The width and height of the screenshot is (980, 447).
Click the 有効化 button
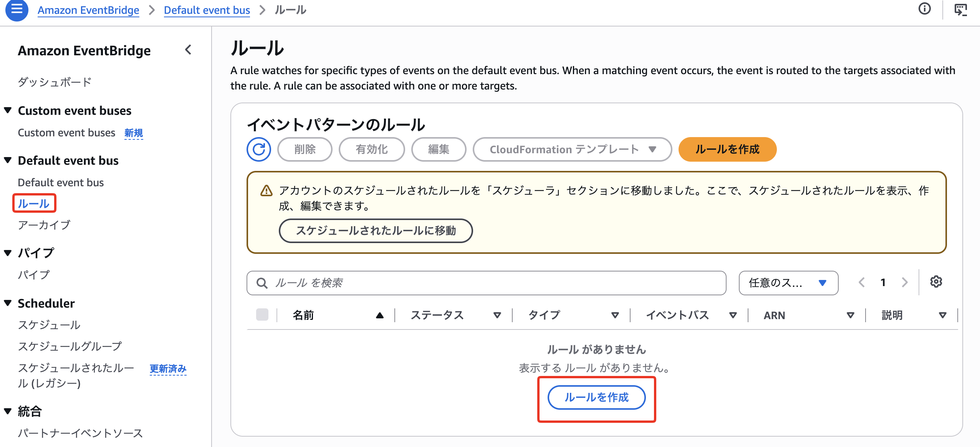coord(372,149)
